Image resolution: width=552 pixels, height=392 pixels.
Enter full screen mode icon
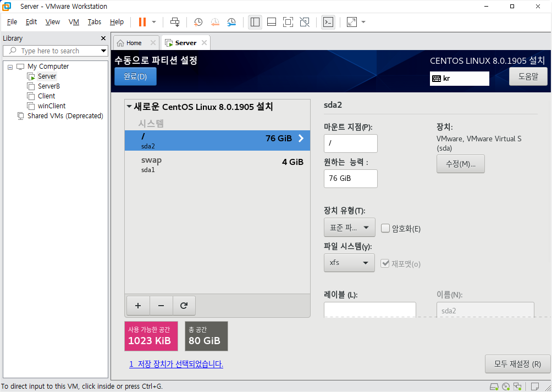pos(288,22)
